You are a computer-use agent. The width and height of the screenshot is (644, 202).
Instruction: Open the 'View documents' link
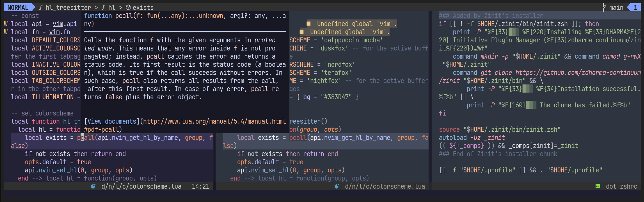point(112,121)
